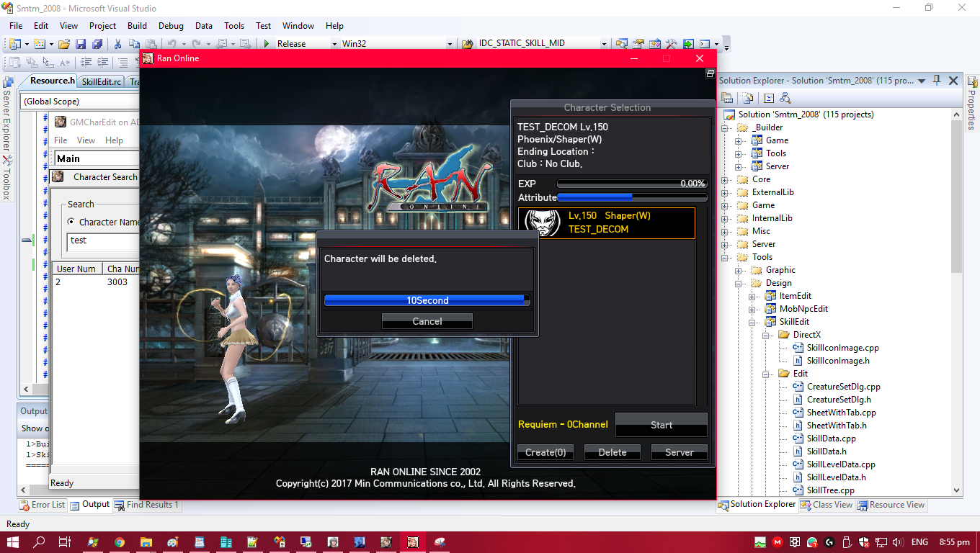Screen dimensions: 980x553
Task: Open file via toolbar folder icon
Action: 64,44
